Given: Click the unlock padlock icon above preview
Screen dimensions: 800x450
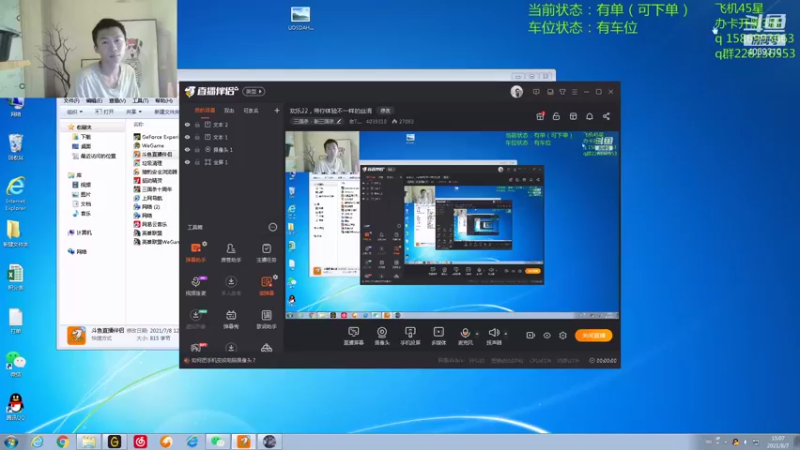Looking at the screenshot, I should tap(556, 116).
